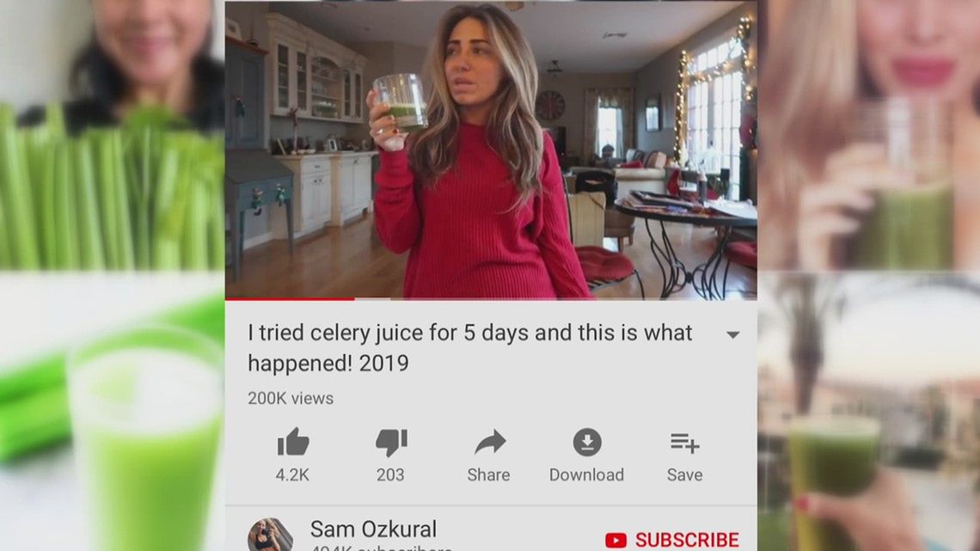
Task: Click the Save label text
Action: pos(684,474)
